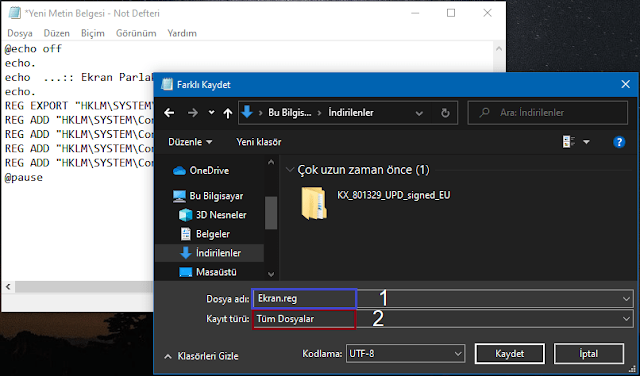Viewport: 640px width, 376px height.
Task: Click the Downloads blue arrow icon in address bar
Action: tap(247, 112)
